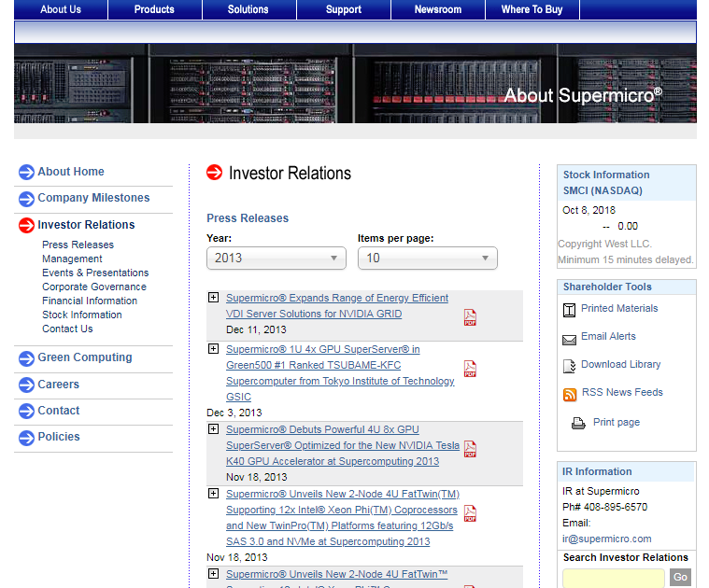The width and height of the screenshot is (709, 588).
Task: Click the printer icon beside Print page
Action: pyautogui.click(x=578, y=424)
